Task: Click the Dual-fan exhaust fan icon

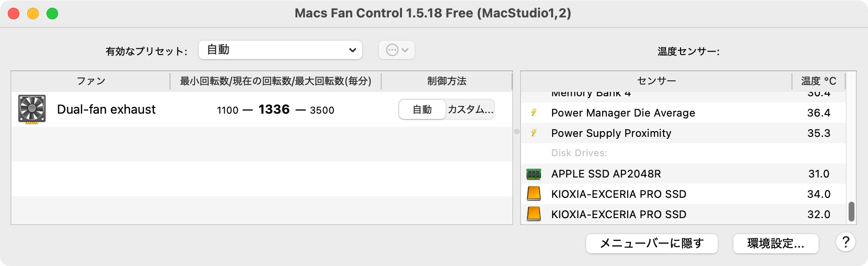Action: (x=32, y=109)
